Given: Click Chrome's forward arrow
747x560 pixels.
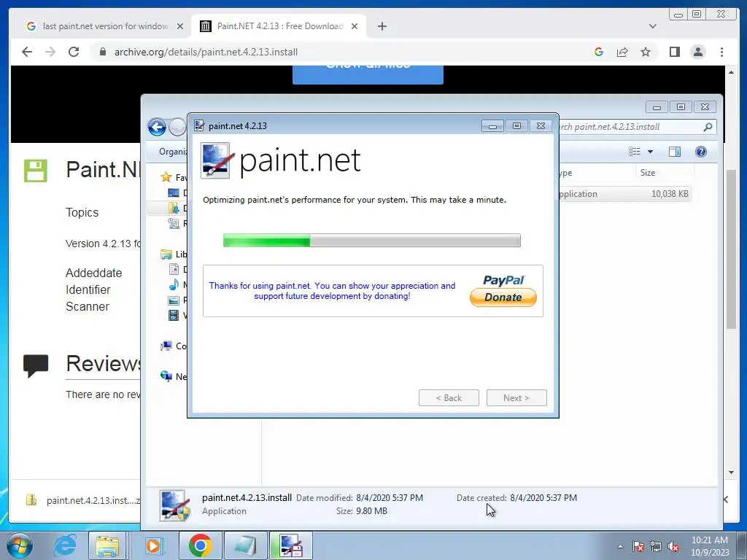Looking at the screenshot, I should (x=50, y=52).
